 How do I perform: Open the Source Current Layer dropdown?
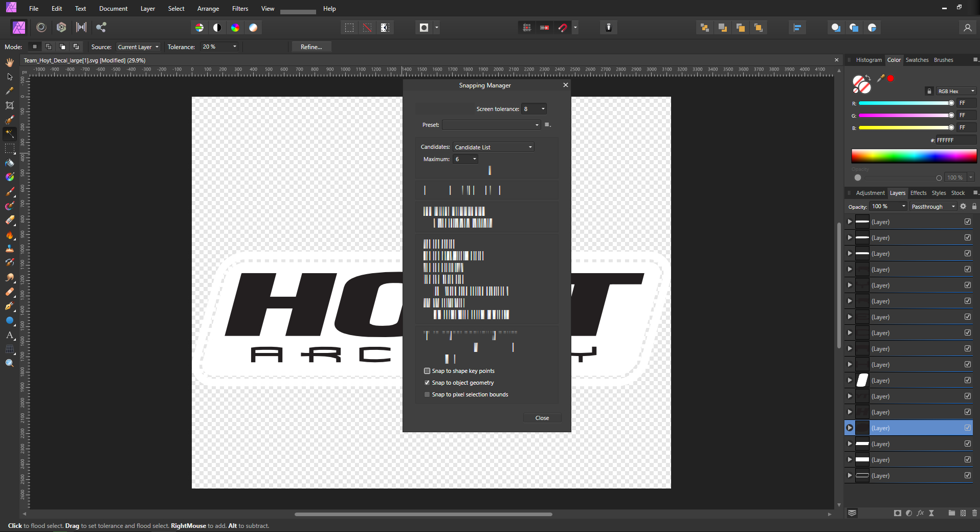coord(138,47)
